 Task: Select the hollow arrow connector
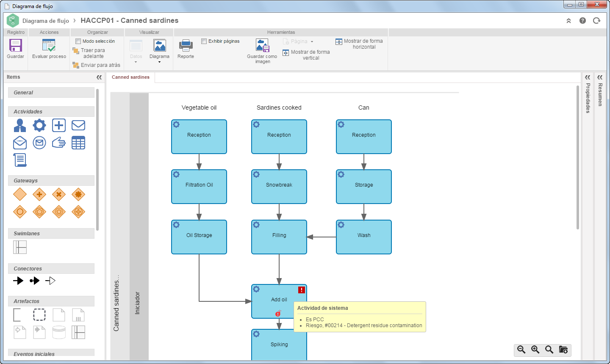point(50,281)
